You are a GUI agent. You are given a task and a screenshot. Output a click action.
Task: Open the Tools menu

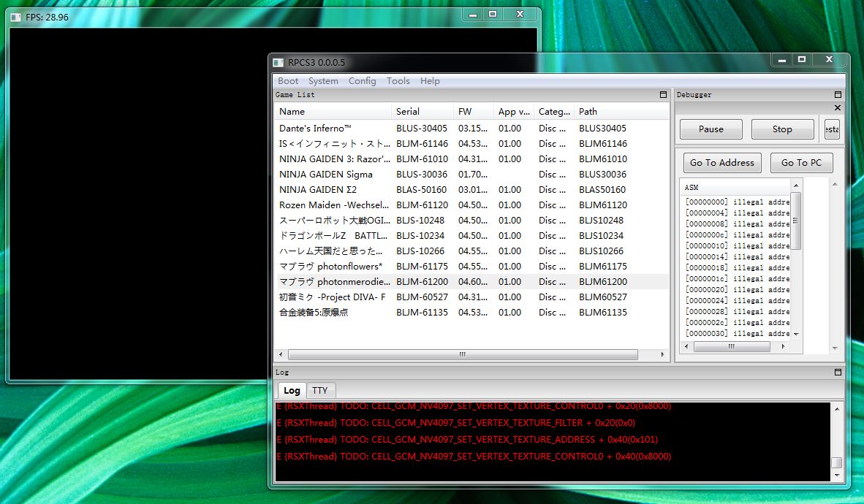coord(398,81)
